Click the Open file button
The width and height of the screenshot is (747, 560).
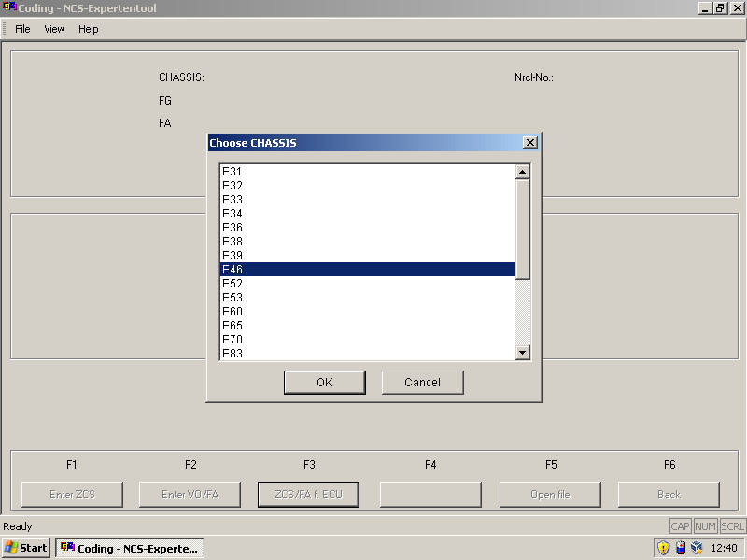tap(550, 495)
